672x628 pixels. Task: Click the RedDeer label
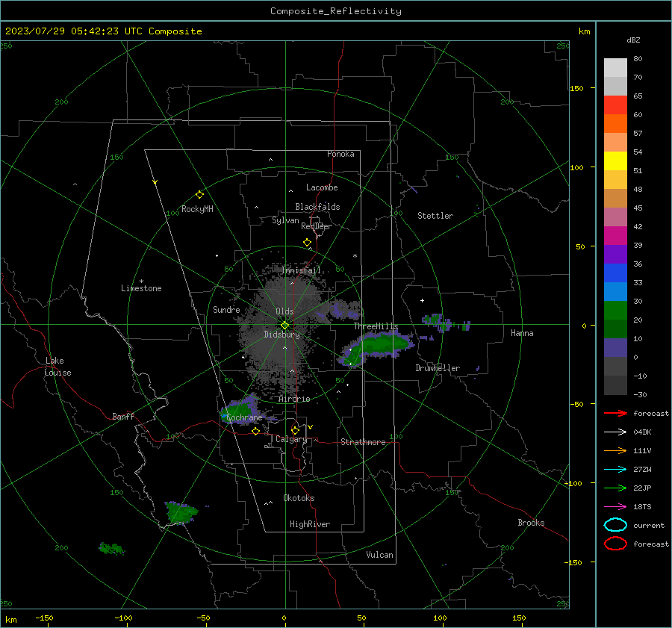click(317, 226)
